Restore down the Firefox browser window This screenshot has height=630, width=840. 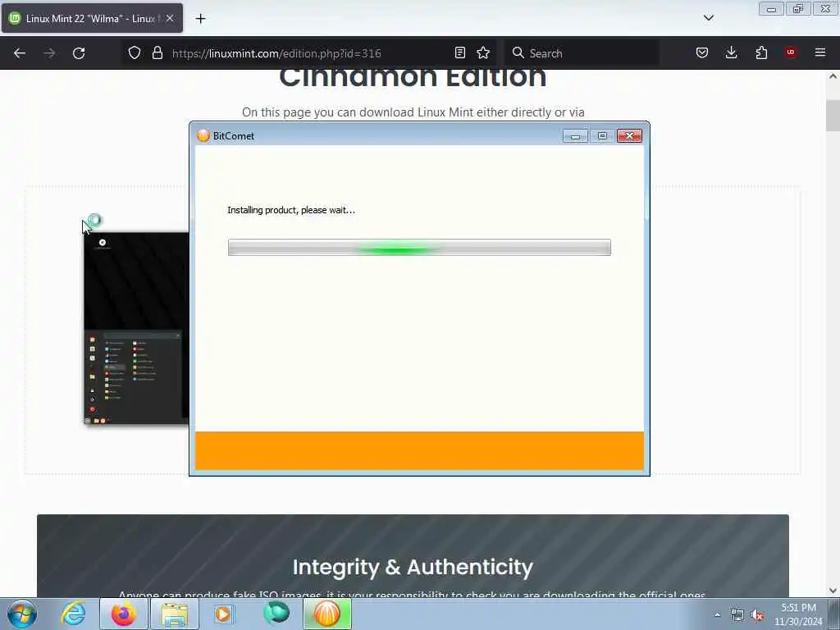(798, 9)
